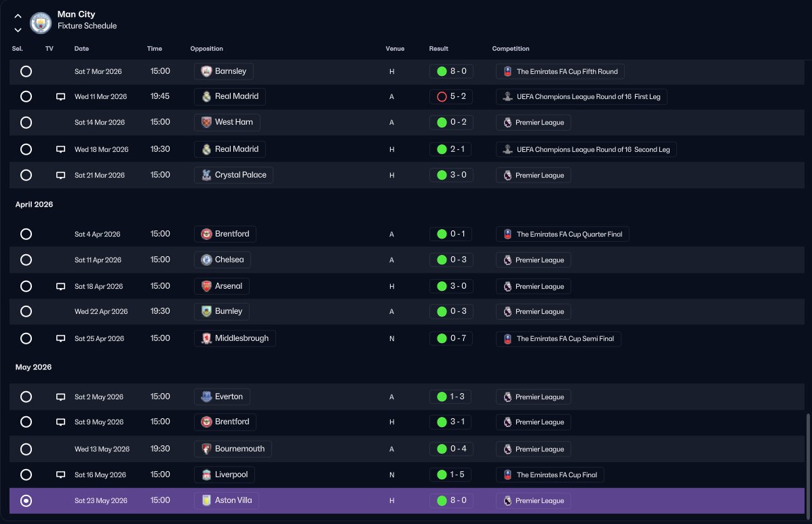This screenshot has height=524, width=812.
Task: Sort by the Result column header
Action: click(439, 49)
